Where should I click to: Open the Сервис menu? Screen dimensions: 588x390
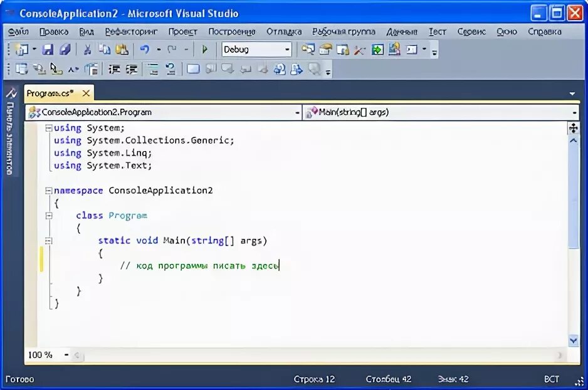[471, 31]
